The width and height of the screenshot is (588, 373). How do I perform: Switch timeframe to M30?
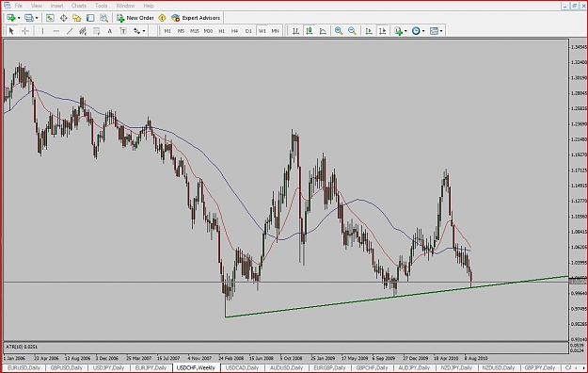[x=208, y=31]
